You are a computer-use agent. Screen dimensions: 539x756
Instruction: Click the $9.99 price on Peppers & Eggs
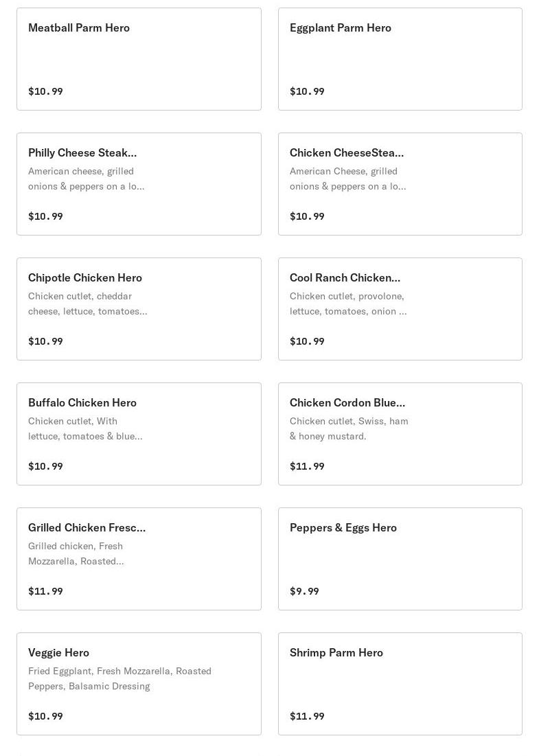304,591
